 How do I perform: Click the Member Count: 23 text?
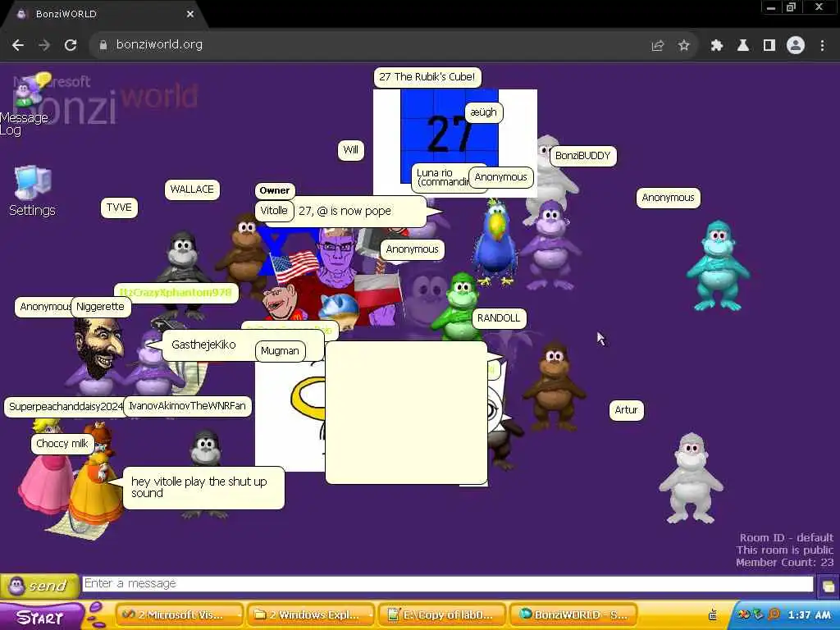[784, 563]
